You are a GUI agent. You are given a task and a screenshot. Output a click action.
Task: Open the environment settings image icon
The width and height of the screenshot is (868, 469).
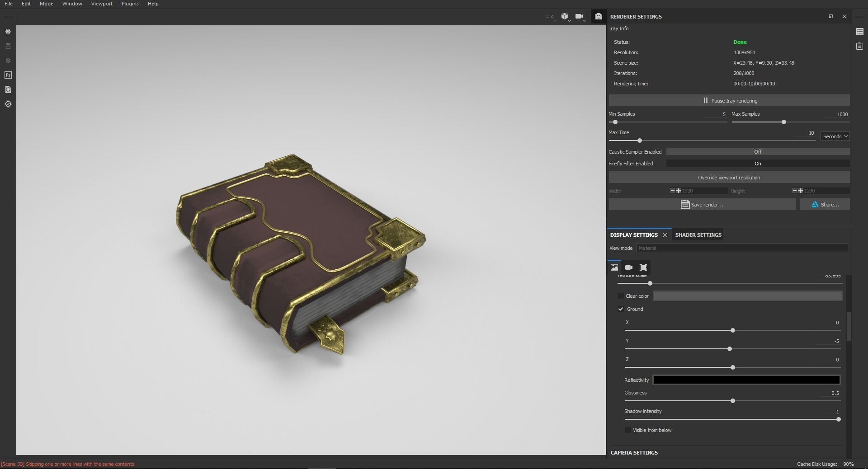tap(614, 267)
